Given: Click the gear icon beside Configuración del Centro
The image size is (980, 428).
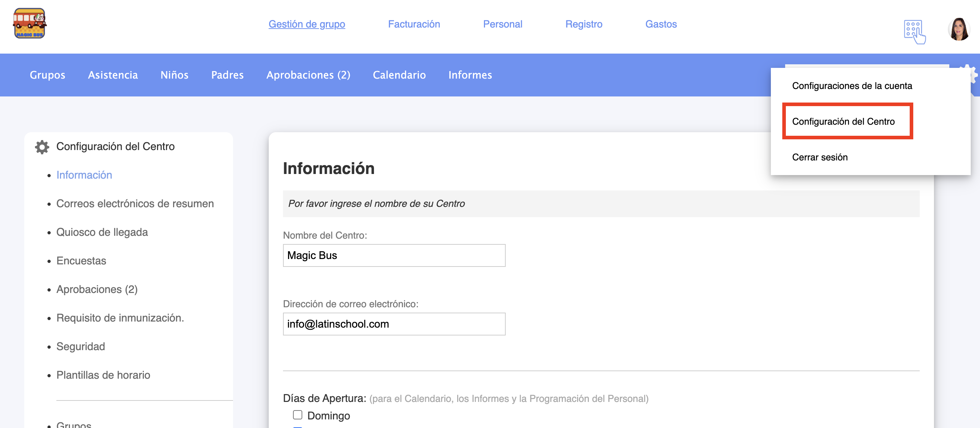Looking at the screenshot, I should coord(42,147).
